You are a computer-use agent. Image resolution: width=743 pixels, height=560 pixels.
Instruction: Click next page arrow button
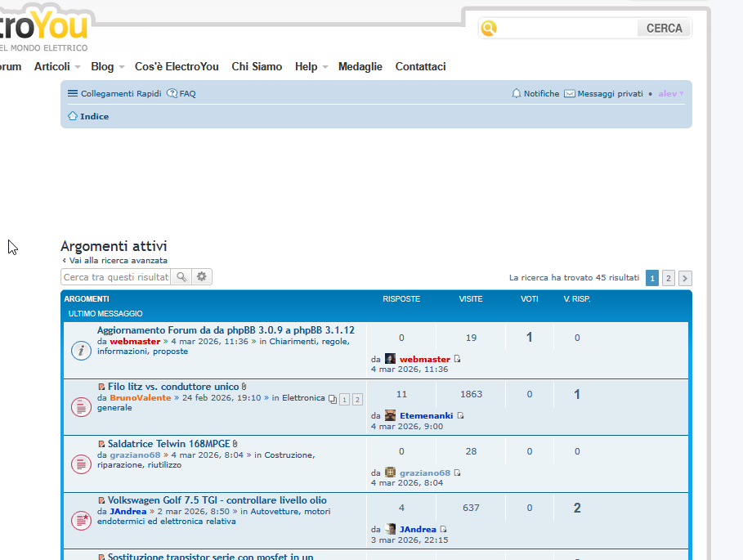[x=685, y=278]
